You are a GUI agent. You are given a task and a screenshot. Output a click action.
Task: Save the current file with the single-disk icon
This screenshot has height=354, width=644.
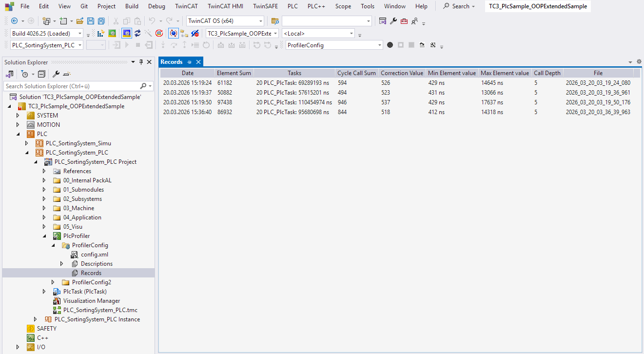tap(91, 21)
